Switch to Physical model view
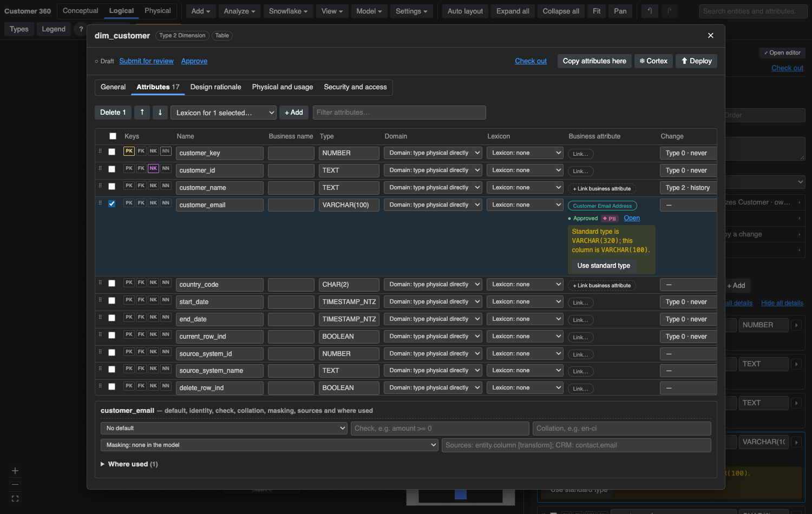812x514 pixels. [158, 11]
